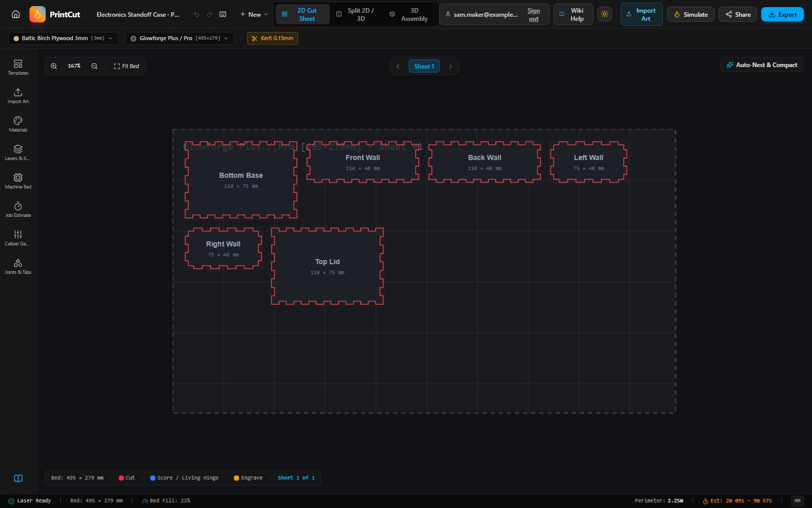Click the 167% zoom level
This screenshot has width=812, height=508.
click(74, 66)
